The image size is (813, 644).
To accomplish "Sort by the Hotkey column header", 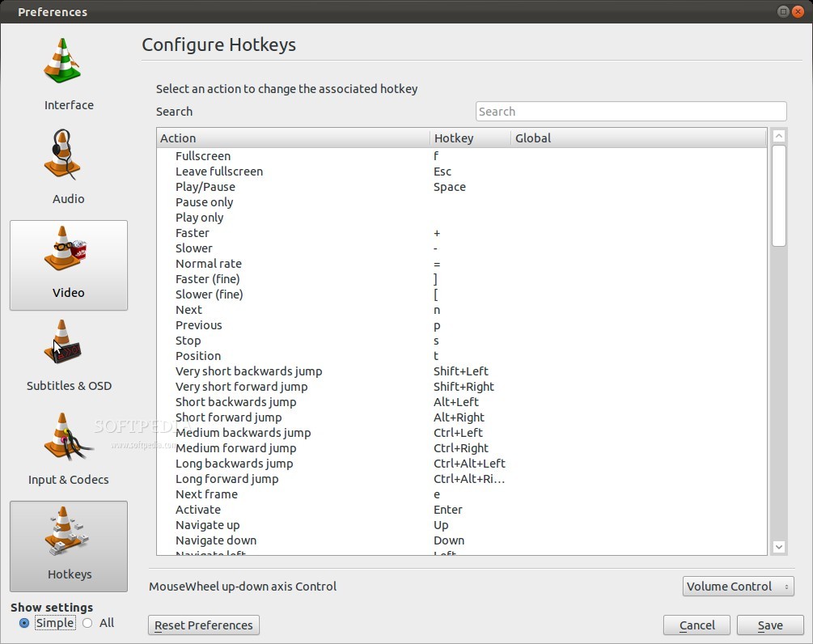I will [470, 138].
